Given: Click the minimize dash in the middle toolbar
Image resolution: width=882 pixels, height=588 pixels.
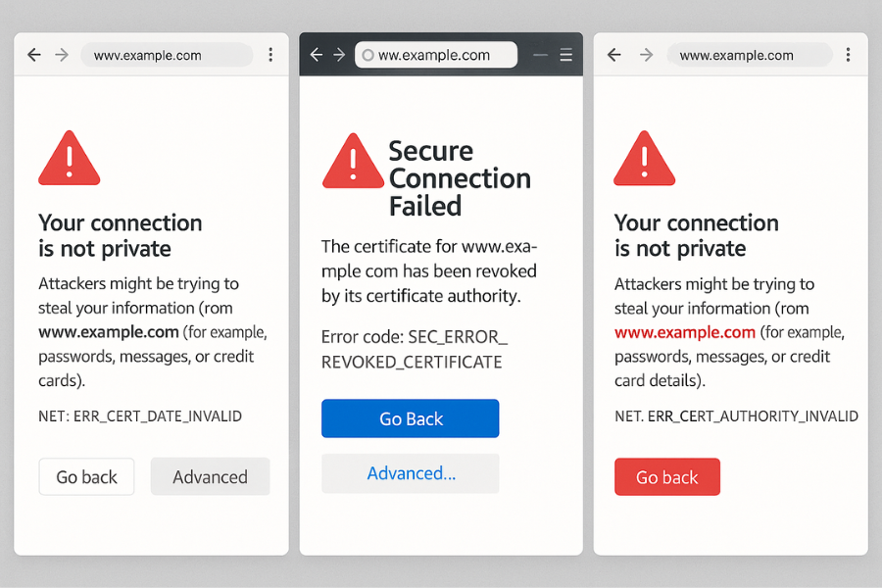Looking at the screenshot, I should tap(539, 55).
